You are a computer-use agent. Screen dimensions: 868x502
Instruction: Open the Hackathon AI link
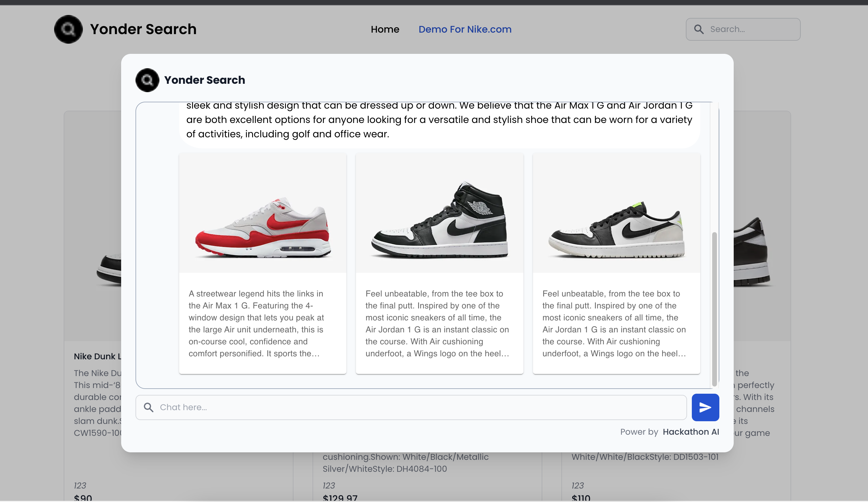(691, 432)
